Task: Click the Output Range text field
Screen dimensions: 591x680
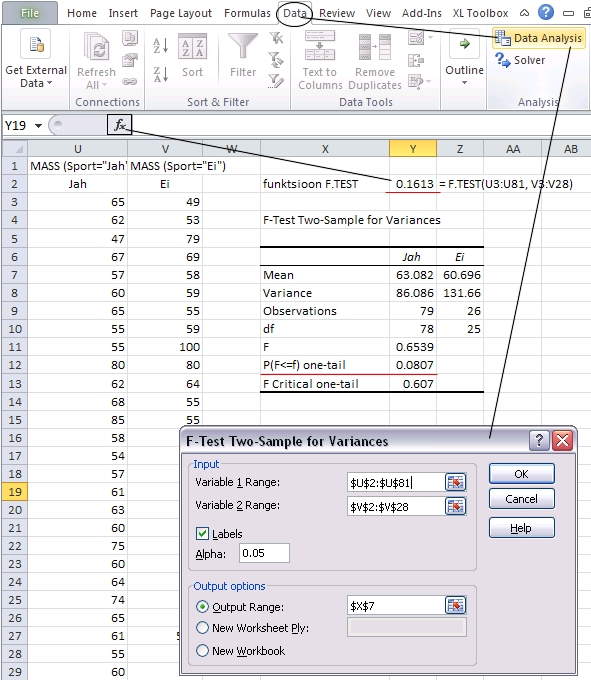Action: point(395,605)
